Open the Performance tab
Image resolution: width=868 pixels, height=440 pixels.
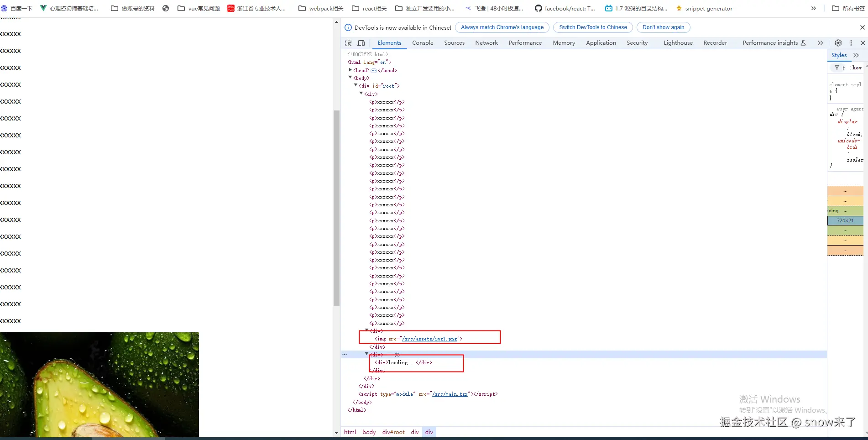tap(525, 43)
